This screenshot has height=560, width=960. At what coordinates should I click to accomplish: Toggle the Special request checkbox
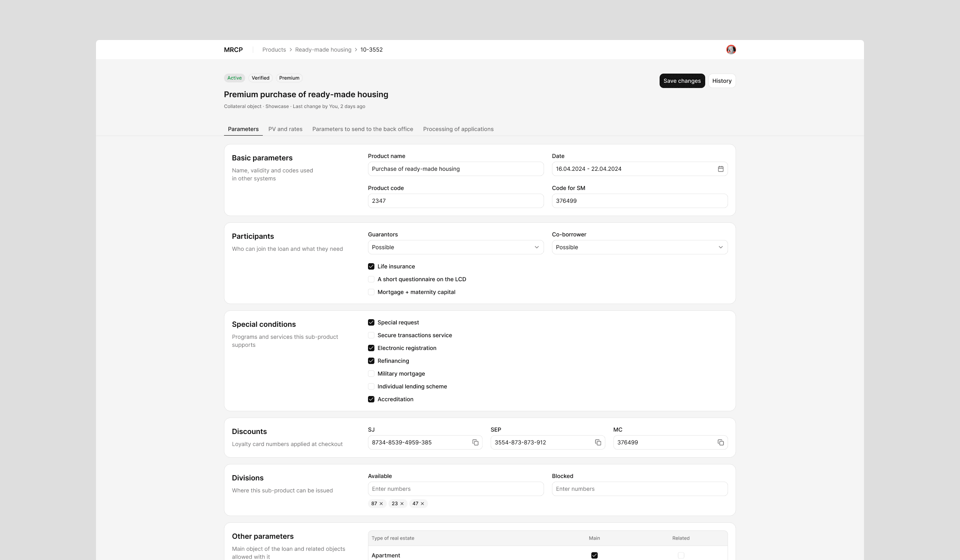(x=371, y=322)
